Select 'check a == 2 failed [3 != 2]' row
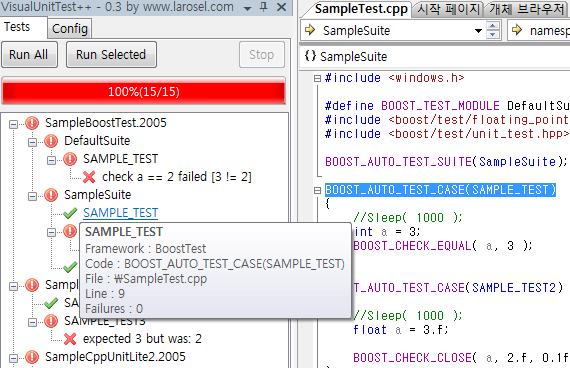The image size is (570, 368). [x=177, y=177]
